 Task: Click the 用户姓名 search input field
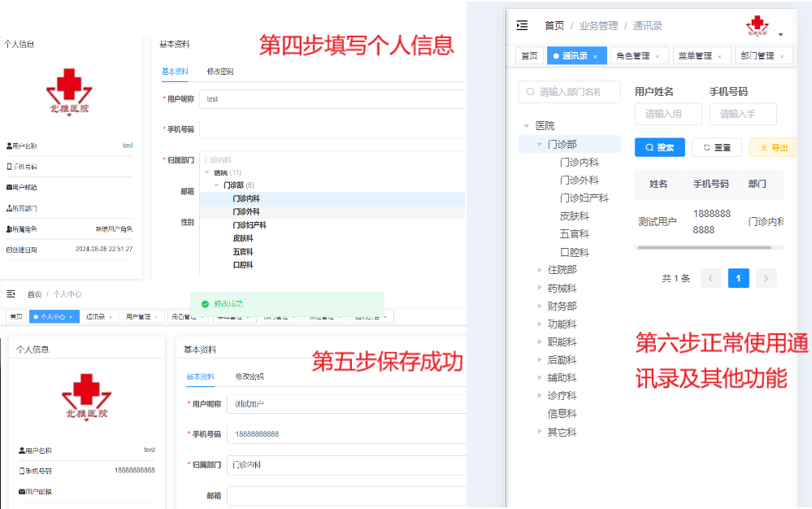point(663,114)
